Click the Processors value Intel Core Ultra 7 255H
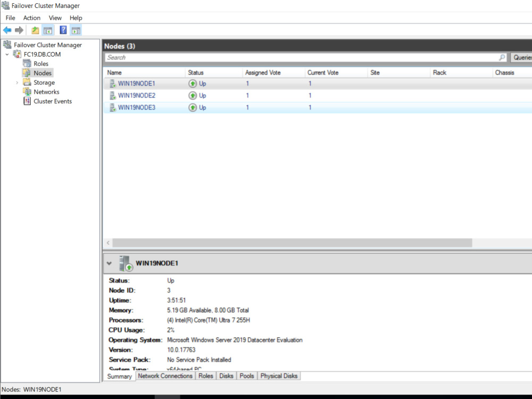 coord(209,320)
